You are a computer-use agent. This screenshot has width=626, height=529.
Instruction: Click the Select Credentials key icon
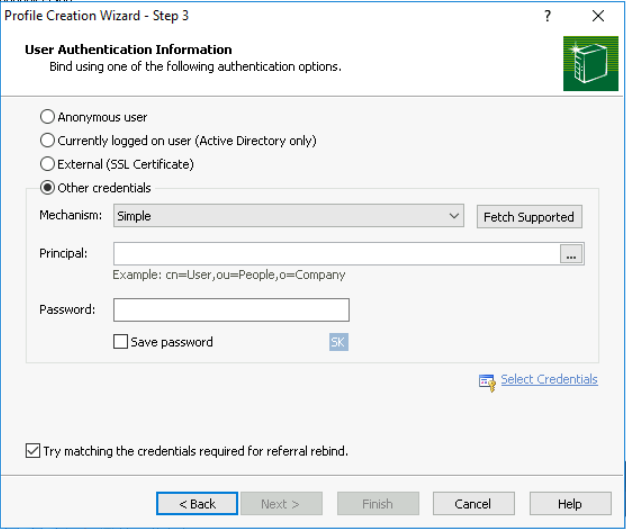(x=487, y=382)
